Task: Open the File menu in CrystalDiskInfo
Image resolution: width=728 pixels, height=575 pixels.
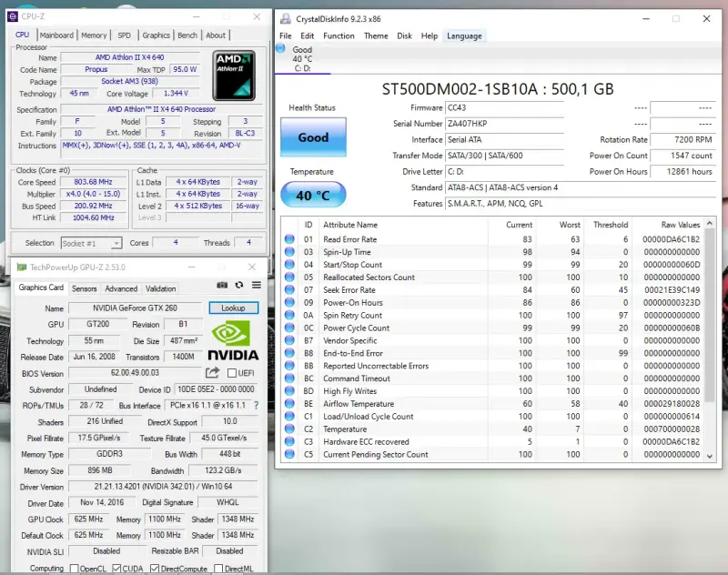Action: (285, 35)
